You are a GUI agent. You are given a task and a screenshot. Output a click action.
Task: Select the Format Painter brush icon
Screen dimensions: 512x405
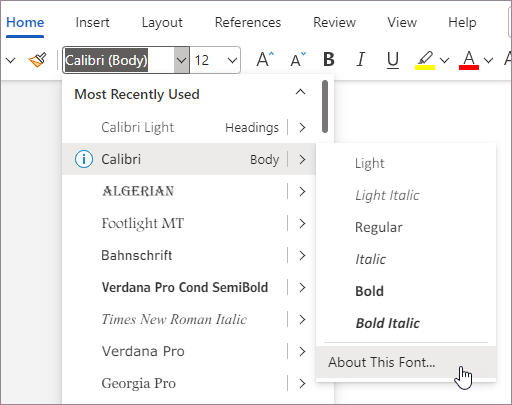point(37,60)
